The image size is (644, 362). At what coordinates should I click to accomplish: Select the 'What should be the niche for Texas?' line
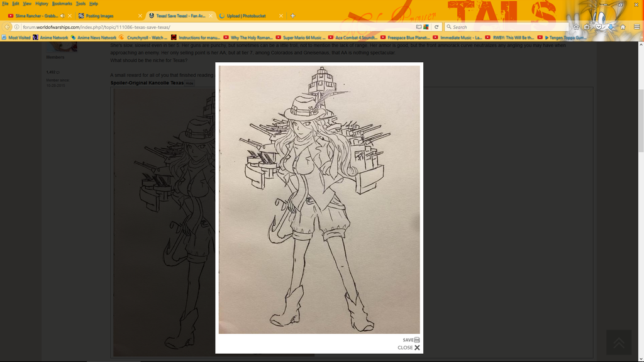pos(148,60)
